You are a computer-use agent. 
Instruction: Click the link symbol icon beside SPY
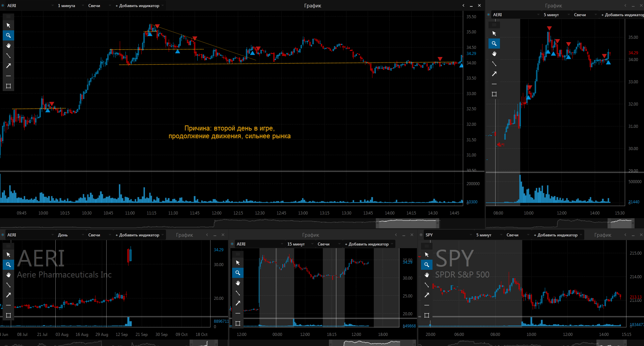[x=421, y=235]
